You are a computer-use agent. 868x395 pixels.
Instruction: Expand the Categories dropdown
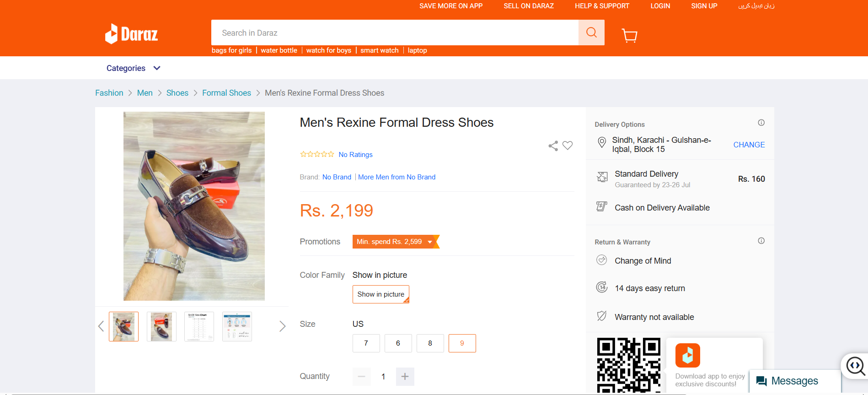point(133,68)
